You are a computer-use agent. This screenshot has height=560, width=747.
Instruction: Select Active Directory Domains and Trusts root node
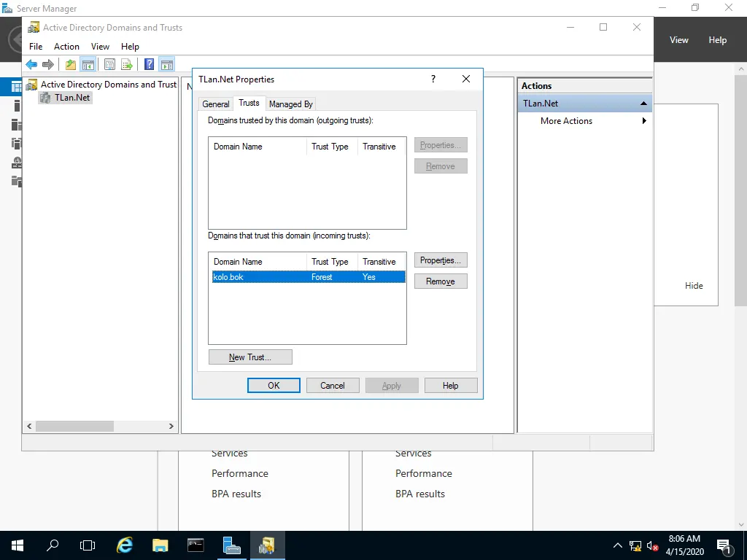point(109,85)
